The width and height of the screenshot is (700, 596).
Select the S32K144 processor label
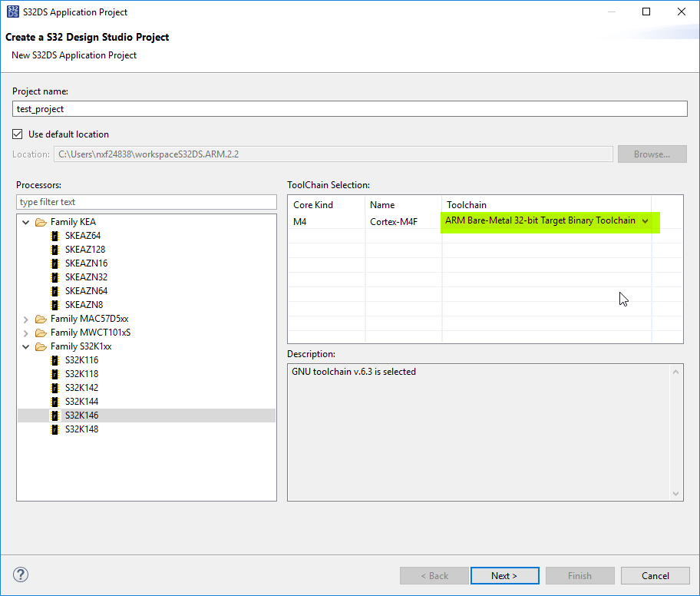point(81,402)
